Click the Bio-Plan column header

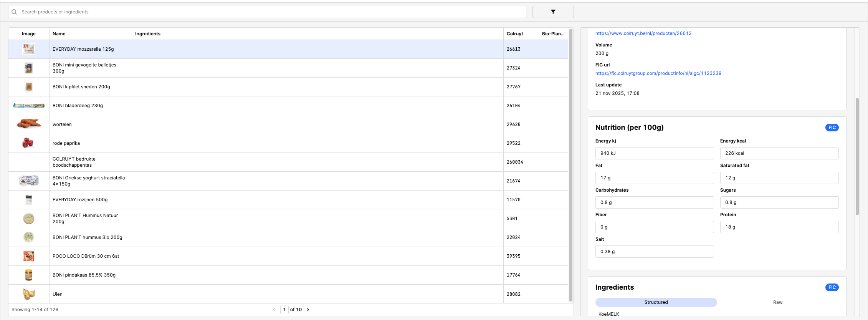553,34
